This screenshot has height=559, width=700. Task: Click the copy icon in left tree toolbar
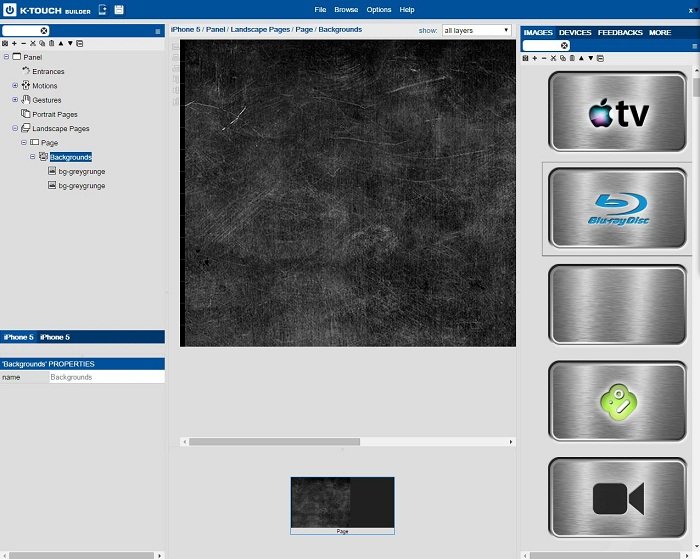(42, 43)
